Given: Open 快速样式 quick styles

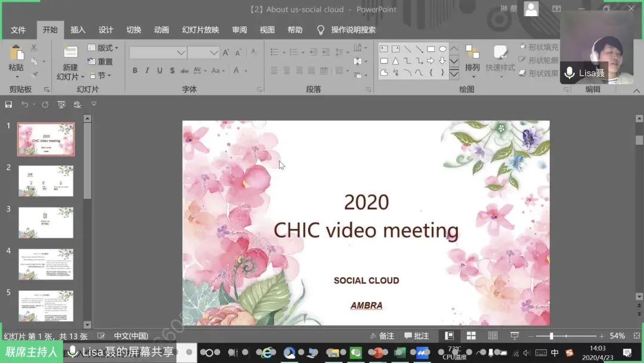Looking at the screenshot, I should [500, 61].
